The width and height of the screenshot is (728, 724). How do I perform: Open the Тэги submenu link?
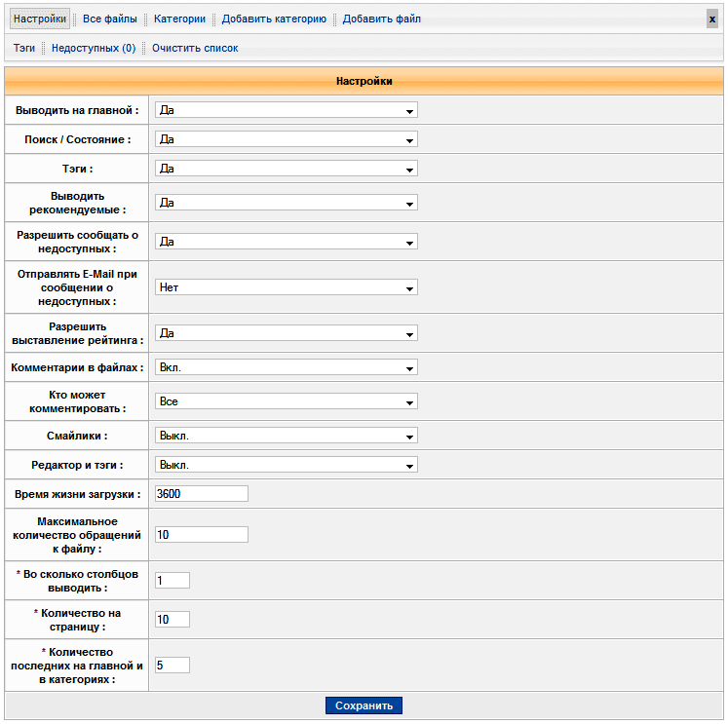point(24,48)
